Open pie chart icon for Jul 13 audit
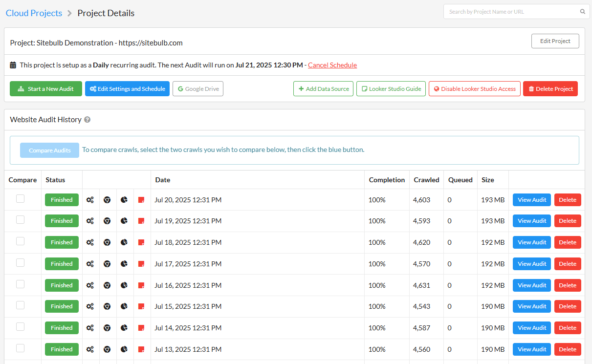This screenshot has height=364, width=592. 124,349
